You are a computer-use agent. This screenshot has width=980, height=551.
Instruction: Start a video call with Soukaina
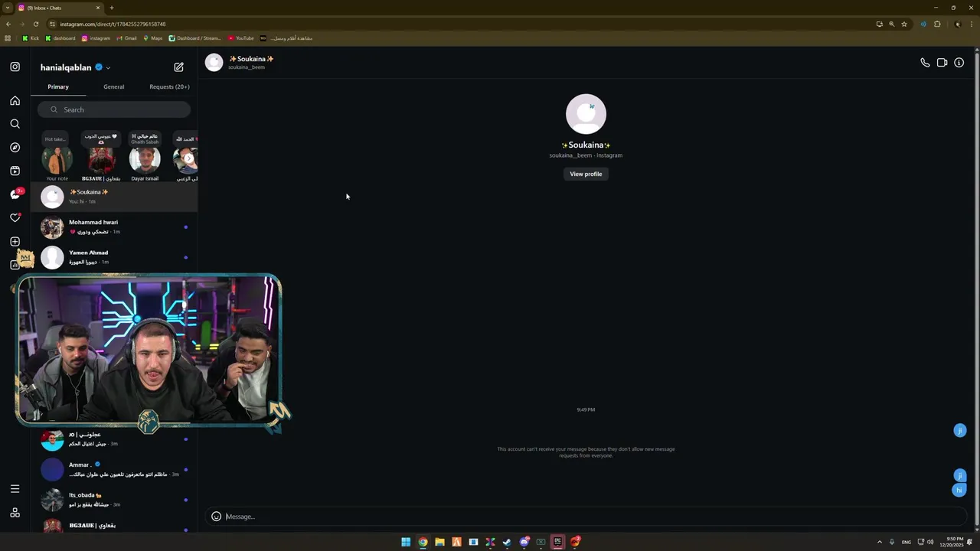942,63
